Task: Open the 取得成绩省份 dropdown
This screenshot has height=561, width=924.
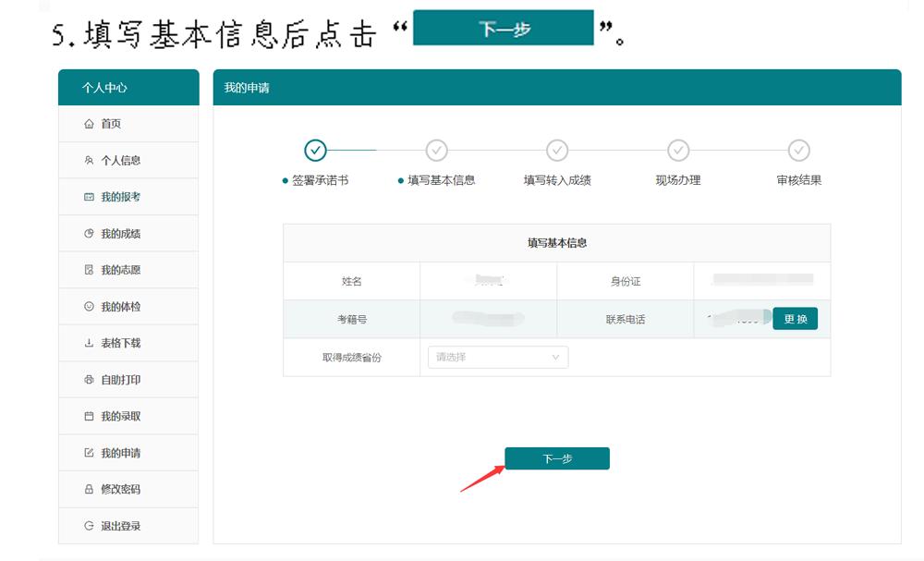Action: pos(497,357)
